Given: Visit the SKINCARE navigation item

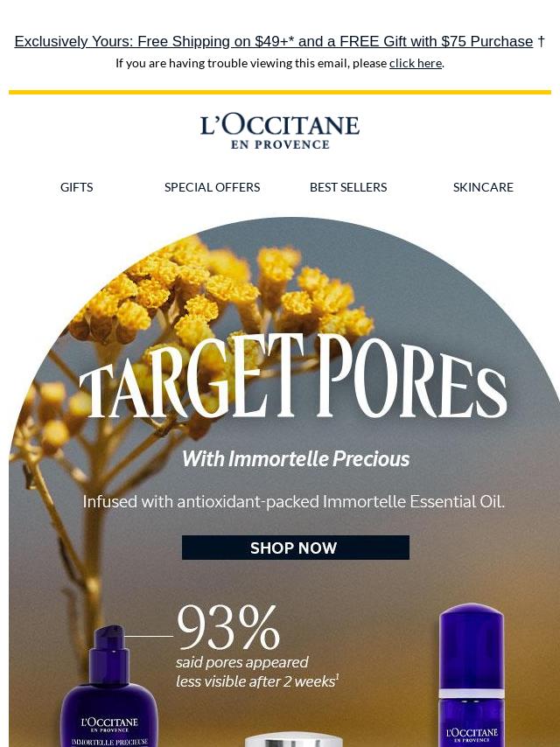Looking at the screenshot, I should pyautogui.click(x=483, y=187).
